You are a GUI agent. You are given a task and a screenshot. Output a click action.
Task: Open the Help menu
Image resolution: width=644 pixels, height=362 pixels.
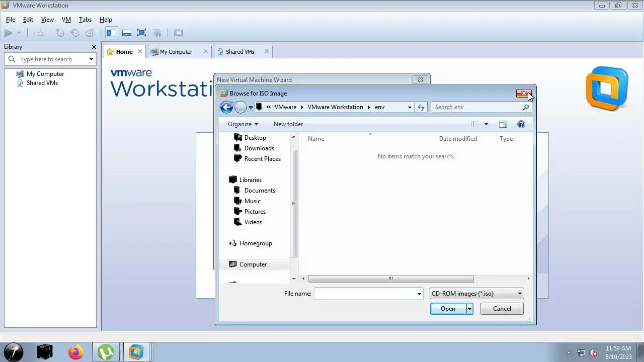point(106,20)
